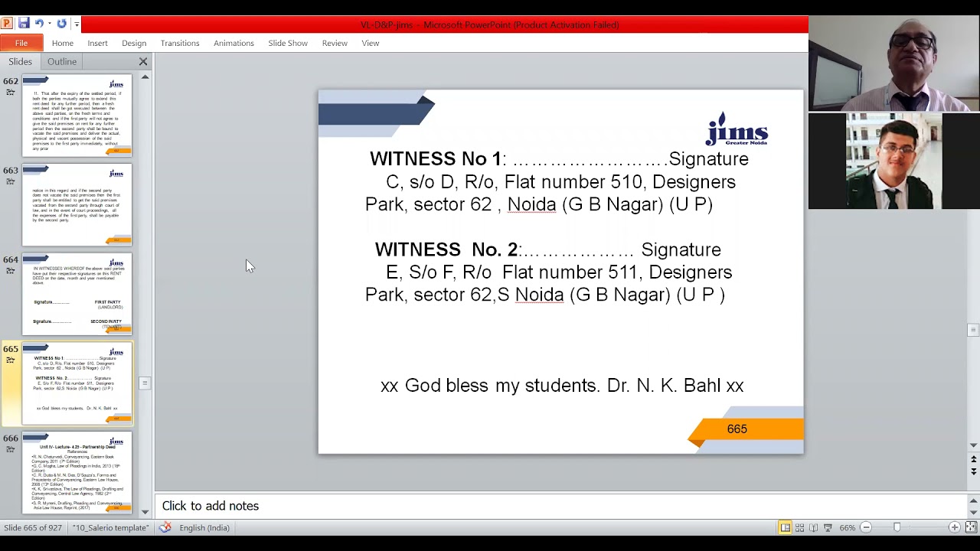Screen dimensions: 980x551
Task: Click the English (India) language indicator
Action: click(204, 527)
